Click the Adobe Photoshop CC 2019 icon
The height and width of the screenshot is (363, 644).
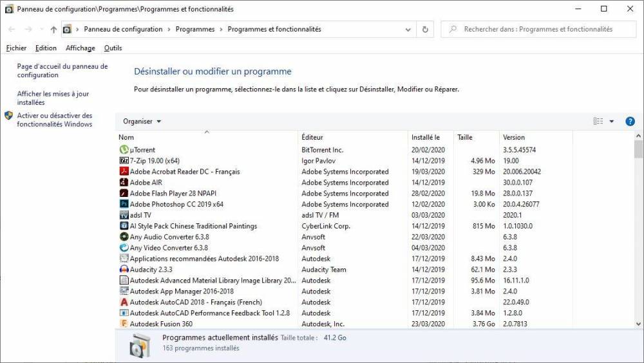pos(124,204)
